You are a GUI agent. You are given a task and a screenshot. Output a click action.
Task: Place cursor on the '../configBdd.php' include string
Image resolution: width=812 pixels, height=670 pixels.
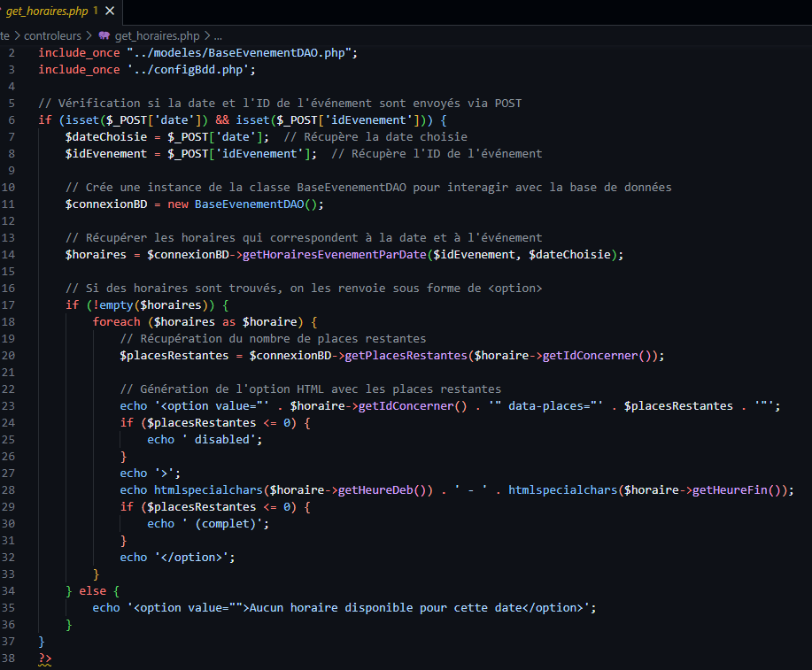[x=190, y=69]
